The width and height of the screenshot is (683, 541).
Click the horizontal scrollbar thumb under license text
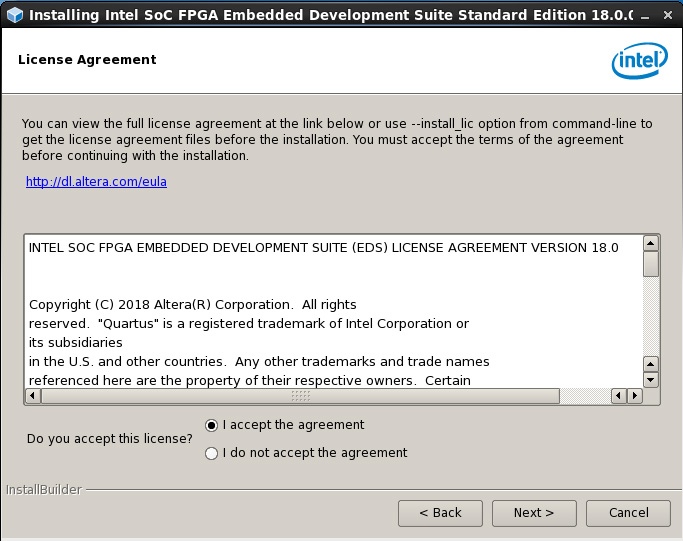[x=300, y=396]
